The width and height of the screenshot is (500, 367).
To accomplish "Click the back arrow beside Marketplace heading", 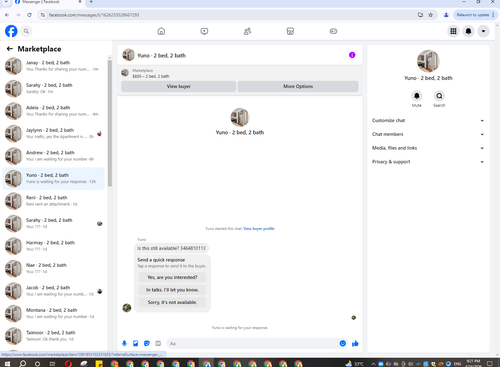I will [10, 49].
